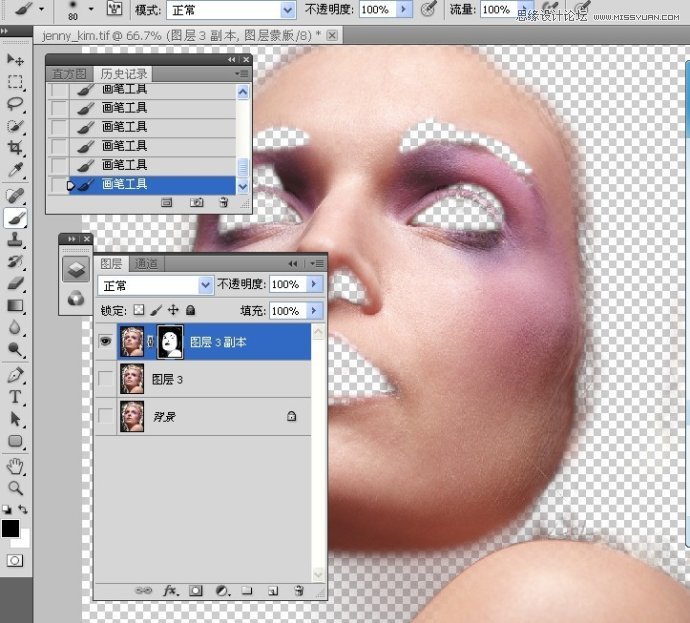Toggle the layer-mask link on 图层 3 副本
The image size is (690, 623).
point(150,341)
